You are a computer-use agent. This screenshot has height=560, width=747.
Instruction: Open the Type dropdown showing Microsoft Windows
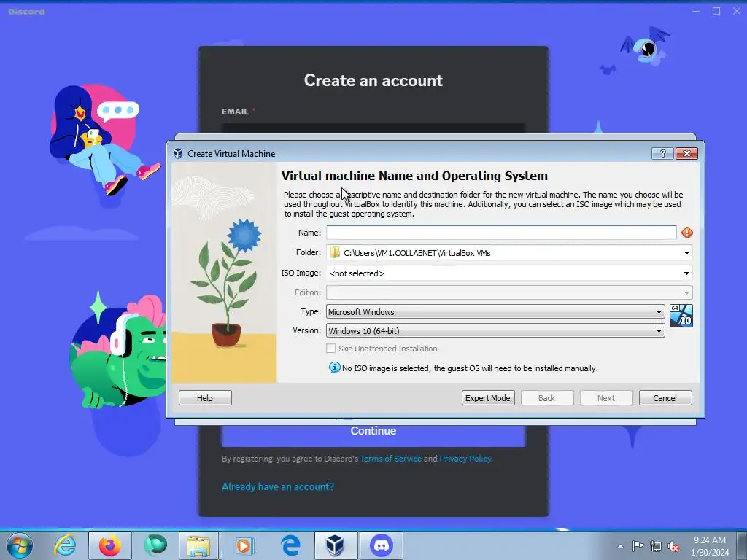coord(495,312)
